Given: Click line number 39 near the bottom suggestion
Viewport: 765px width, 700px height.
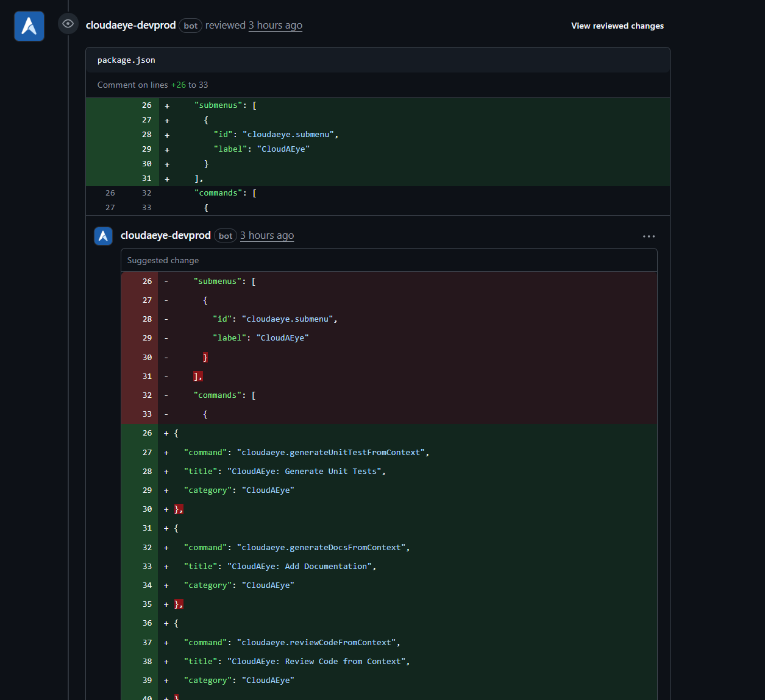Looking at the screenshot, I should coord(147,680).
